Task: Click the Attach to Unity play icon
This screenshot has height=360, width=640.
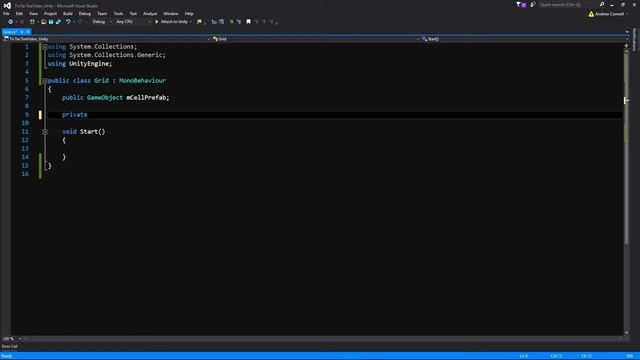Action: (x=157, y=22)
